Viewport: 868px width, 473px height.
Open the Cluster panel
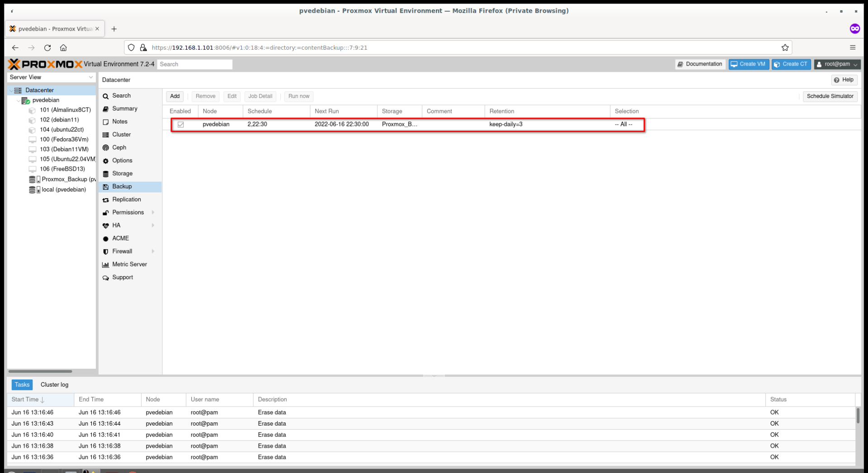pos(121,134)
